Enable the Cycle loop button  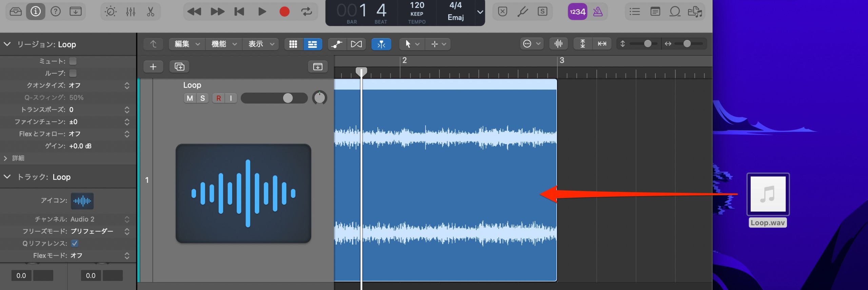pyautogui.click(x=307, y=12)
